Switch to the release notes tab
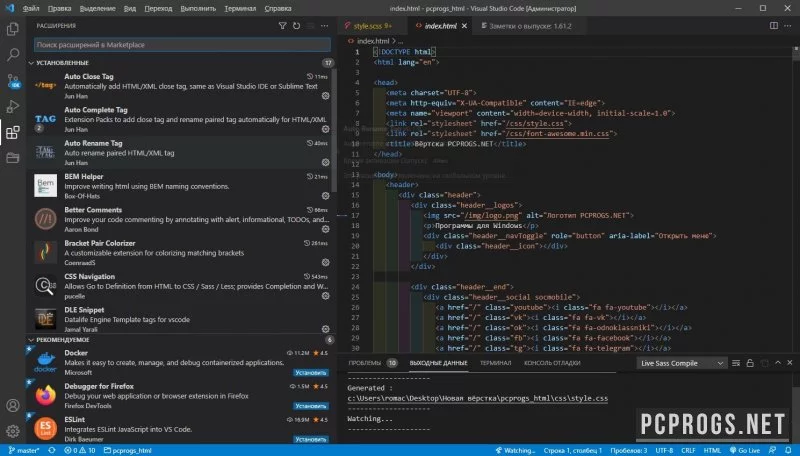 530,26
